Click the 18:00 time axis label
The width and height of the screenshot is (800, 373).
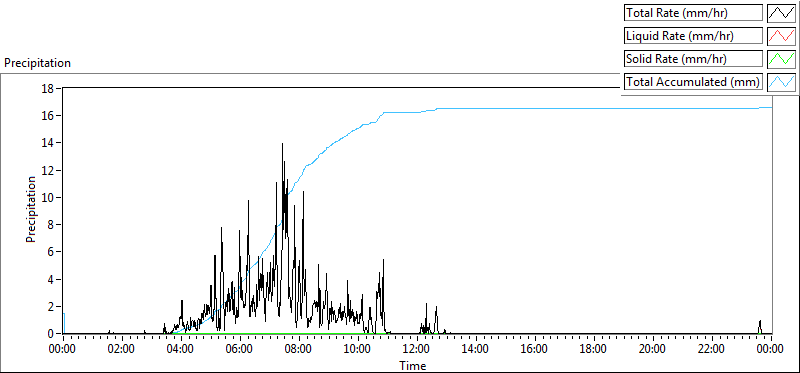[x=593, y=350]
